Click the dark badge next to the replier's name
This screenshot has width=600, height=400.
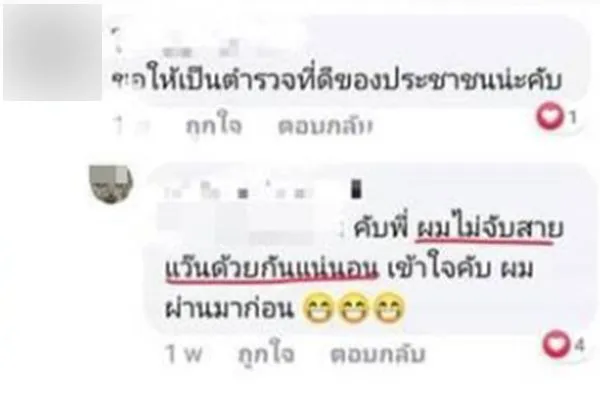point(356,189)
